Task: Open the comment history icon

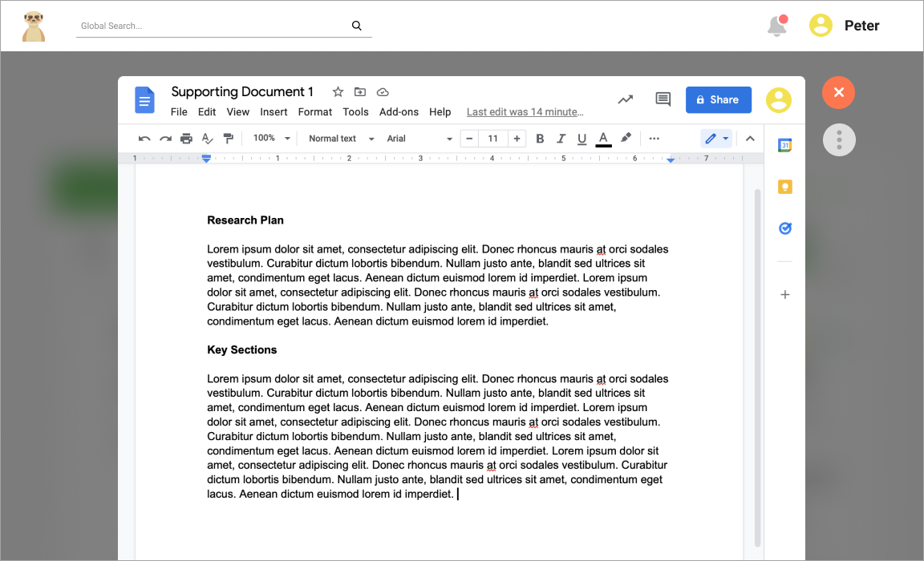Action: (663, 99)
